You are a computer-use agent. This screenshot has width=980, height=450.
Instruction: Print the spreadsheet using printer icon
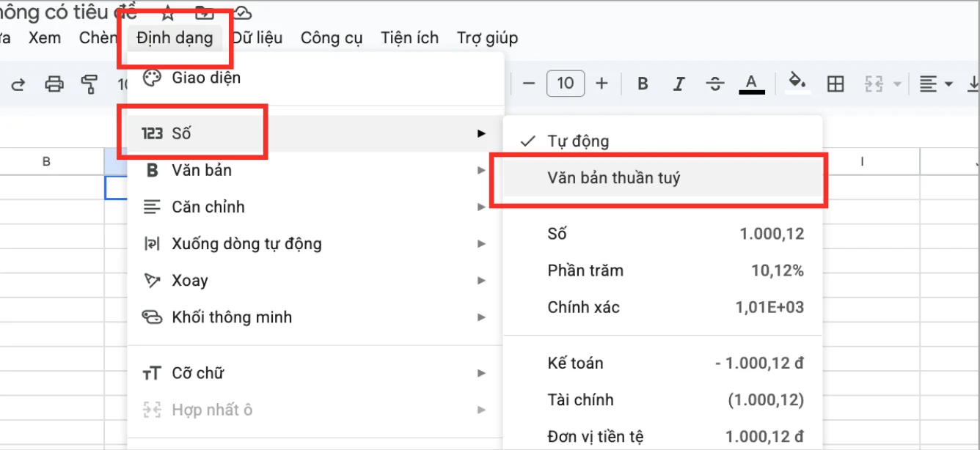[x=54, y=84]
